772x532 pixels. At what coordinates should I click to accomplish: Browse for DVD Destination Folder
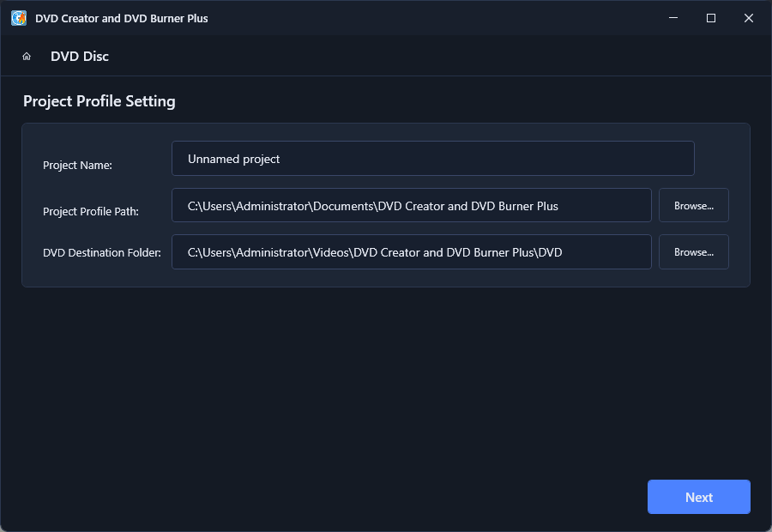pyautogui.click(x=694, y=252)
